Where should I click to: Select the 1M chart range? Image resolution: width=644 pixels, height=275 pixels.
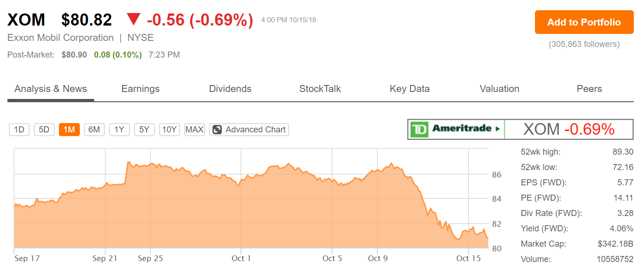click(69, 130)
